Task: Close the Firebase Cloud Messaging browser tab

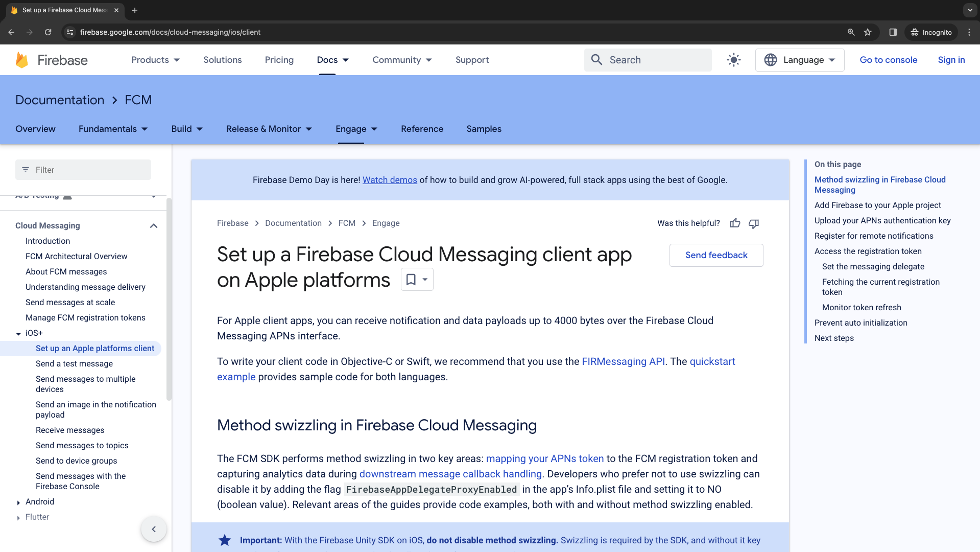Action: point(116,10)
